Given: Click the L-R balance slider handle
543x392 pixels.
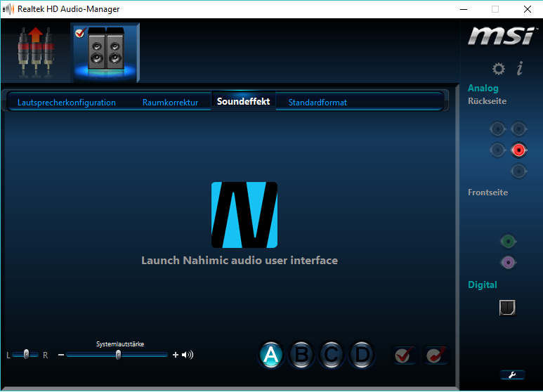Looking at the screenshot, I should [x=26, y=354].
